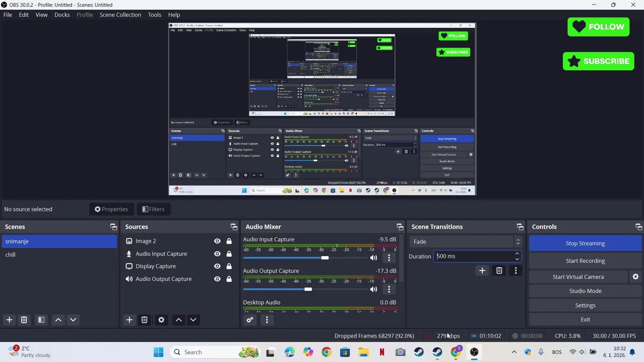The image size is (644, 362).
Task: Move scene down arrow in Scenes panel
Action: [x=73, y=320]
